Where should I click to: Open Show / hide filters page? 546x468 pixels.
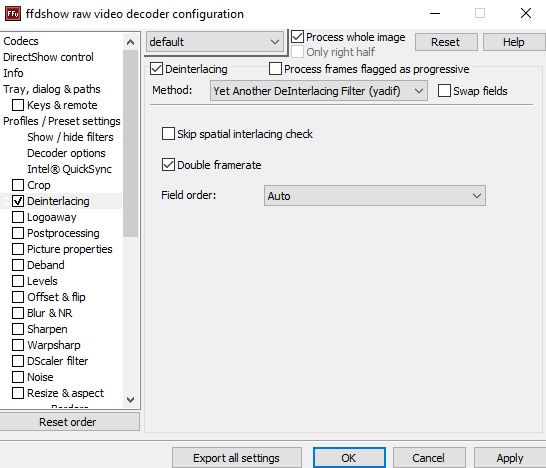pyautogui.click(x=70, y=137)
